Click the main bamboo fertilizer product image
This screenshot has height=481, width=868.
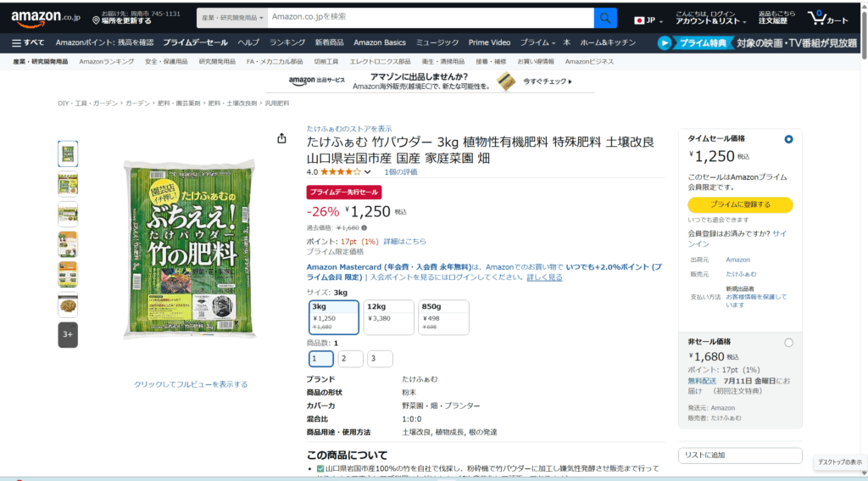pos(189,249)
